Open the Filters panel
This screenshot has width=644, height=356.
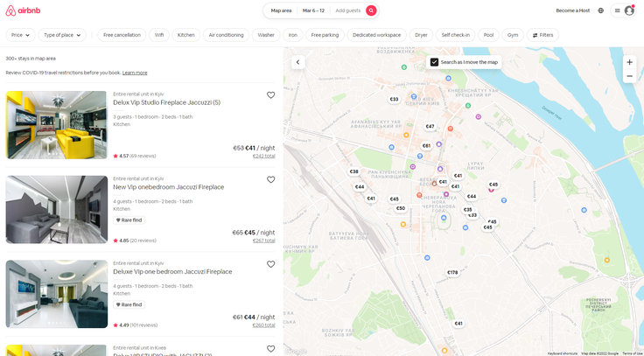pyautogui.click(x=542, y=35)
